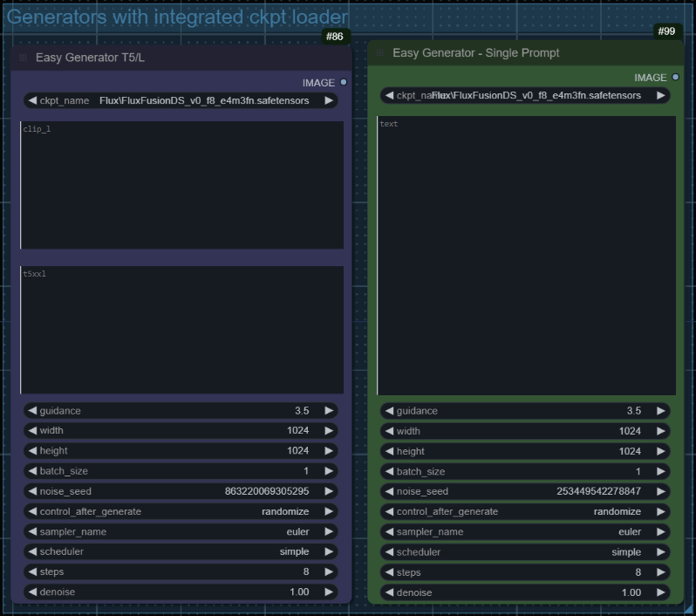Click the t5xxl prompt text area
This screenshot has width=696, height=616.
(x=181, y=330)
